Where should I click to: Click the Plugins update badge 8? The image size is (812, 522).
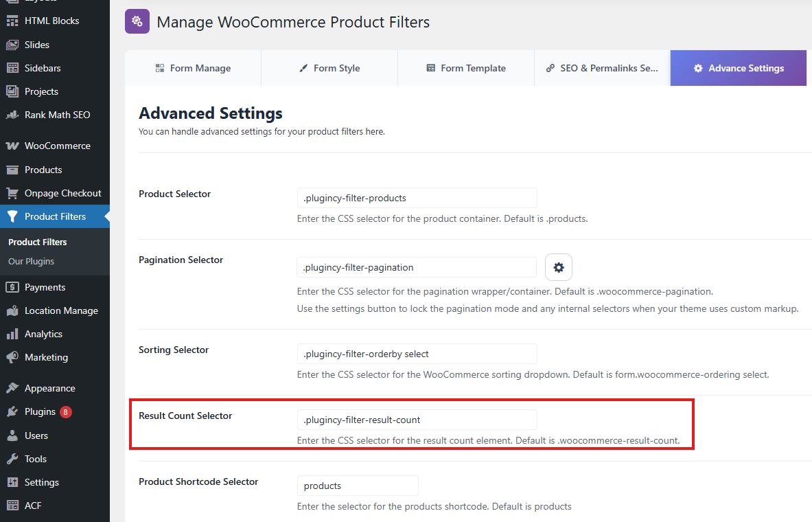click(66, 412)
